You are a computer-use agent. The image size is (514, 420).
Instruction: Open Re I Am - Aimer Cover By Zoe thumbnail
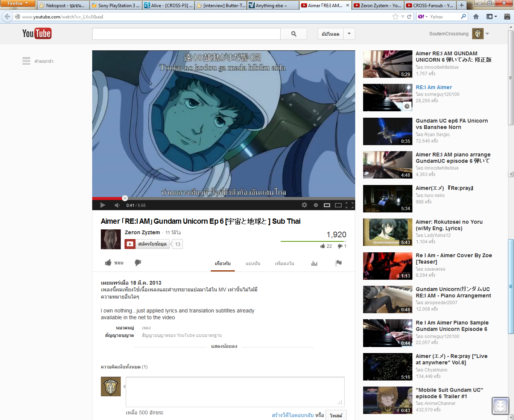[x=388, y=266]
